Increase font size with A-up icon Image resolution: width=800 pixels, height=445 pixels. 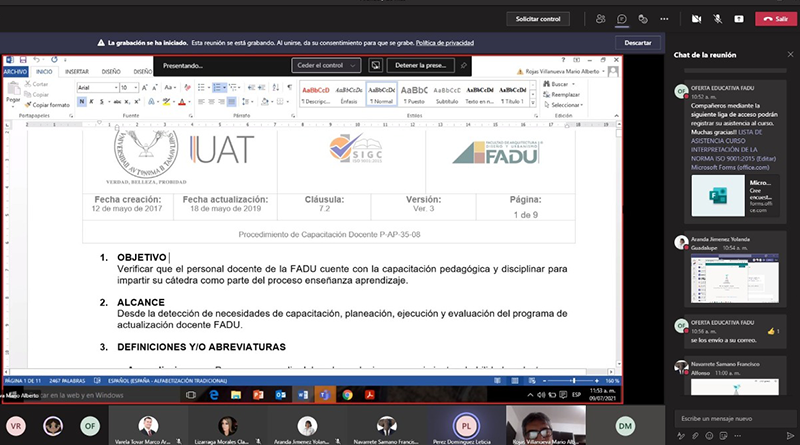145,88
